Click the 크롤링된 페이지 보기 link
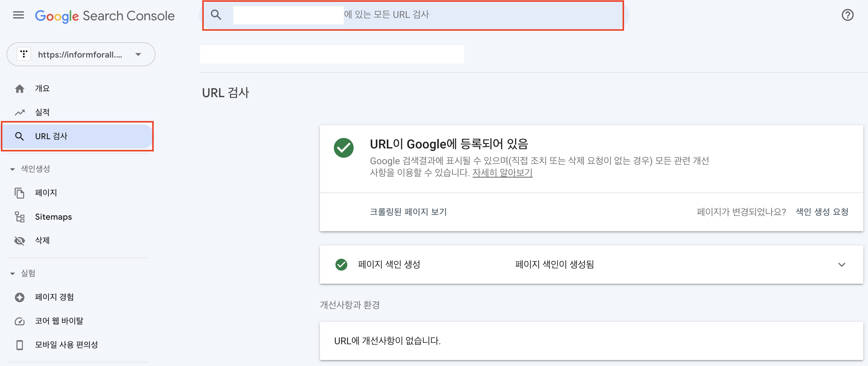The width and height of the screenshot is (868, 366). 408,212
